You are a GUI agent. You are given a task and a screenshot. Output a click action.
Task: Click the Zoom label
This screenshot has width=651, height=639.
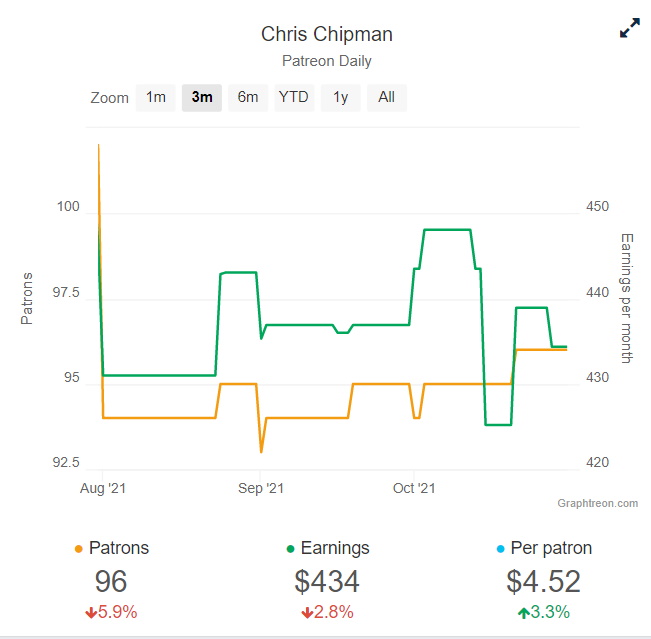point(110,98)
